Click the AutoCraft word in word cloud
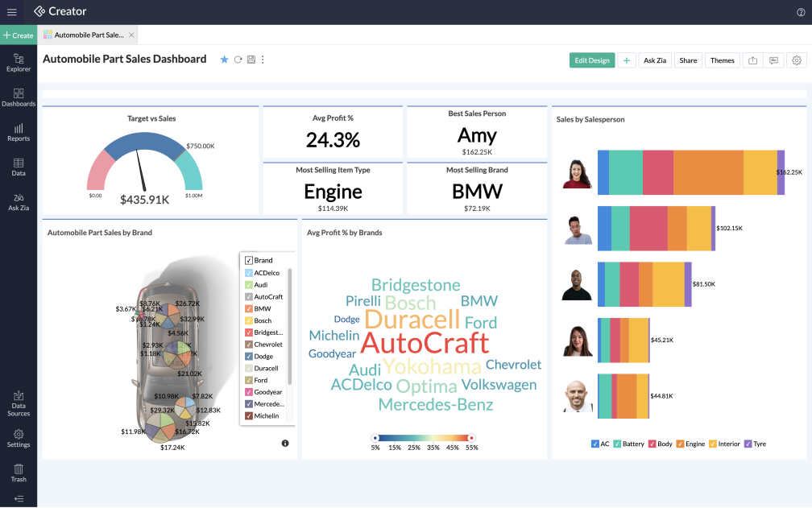The width and height of the screenshot is (812, 508). 425,343
